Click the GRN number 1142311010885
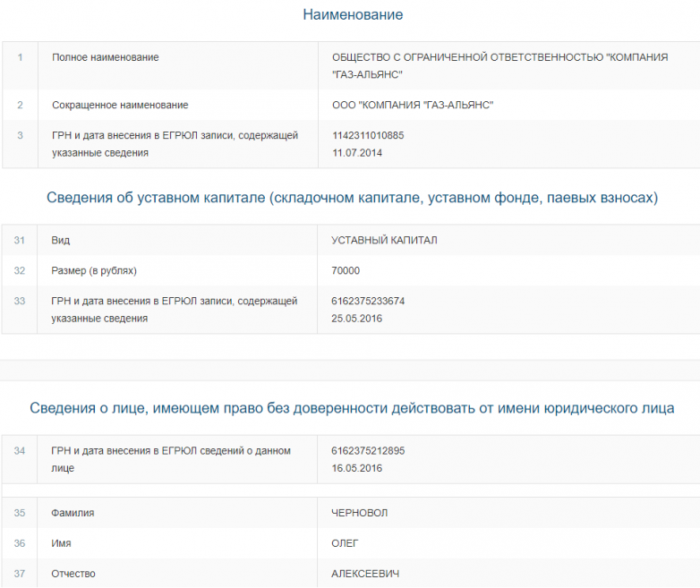The image size is (700, 588). click(368, 136)
